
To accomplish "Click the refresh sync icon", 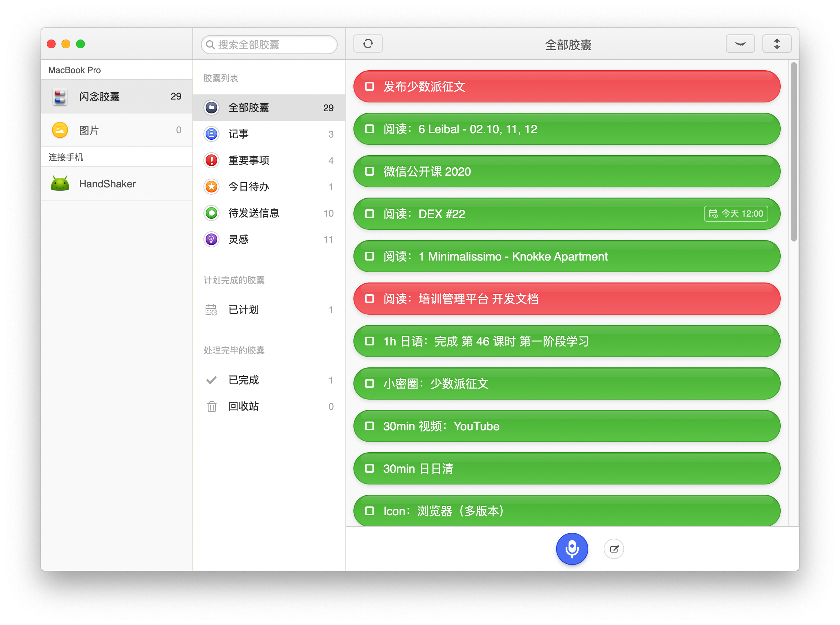I will 368,44.
